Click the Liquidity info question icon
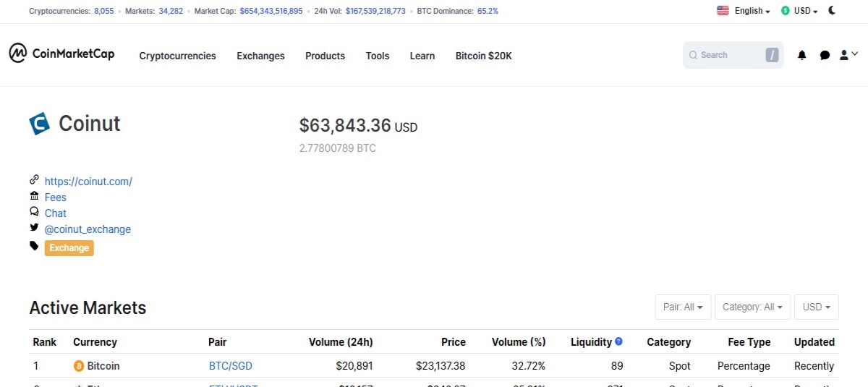 click(618, 341)
